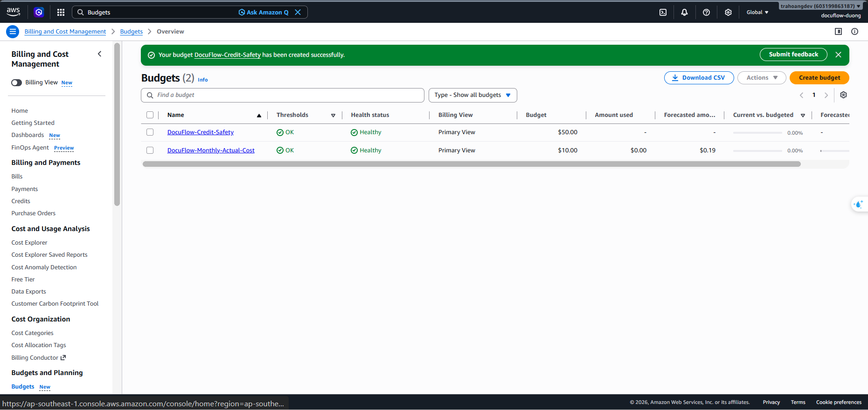Open FinOps Agent in the sidebar
The image size is (868, 410).
30,148
